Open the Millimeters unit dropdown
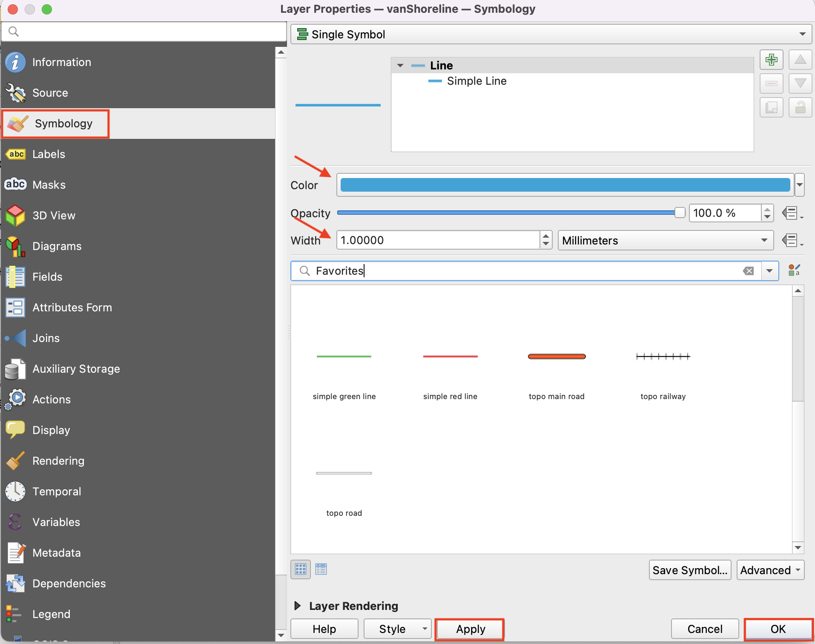This screenshot has width=815, height=644. pyautogui.click(x=665, y=240)
